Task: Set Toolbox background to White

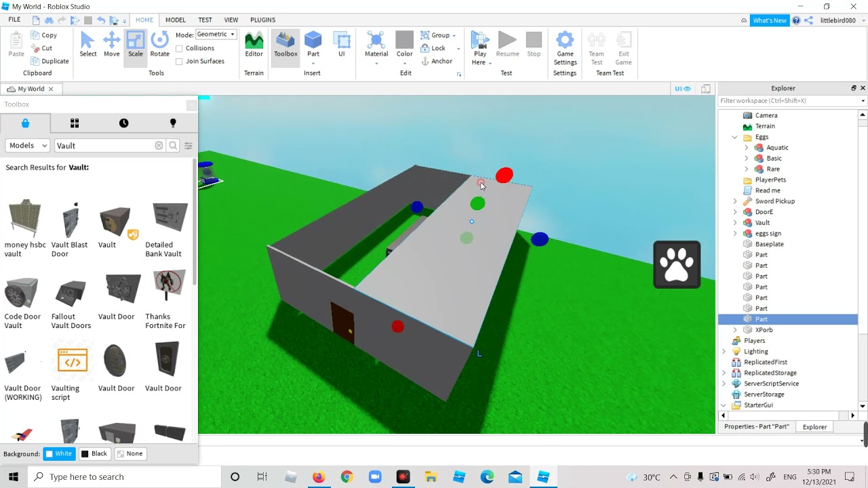Action: (59, 453)
